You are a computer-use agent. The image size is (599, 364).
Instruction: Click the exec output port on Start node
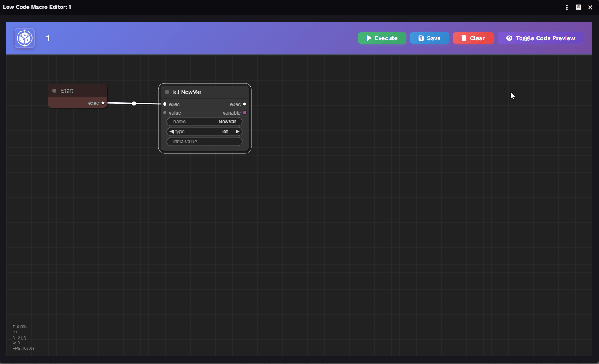[x=103, y=103]
